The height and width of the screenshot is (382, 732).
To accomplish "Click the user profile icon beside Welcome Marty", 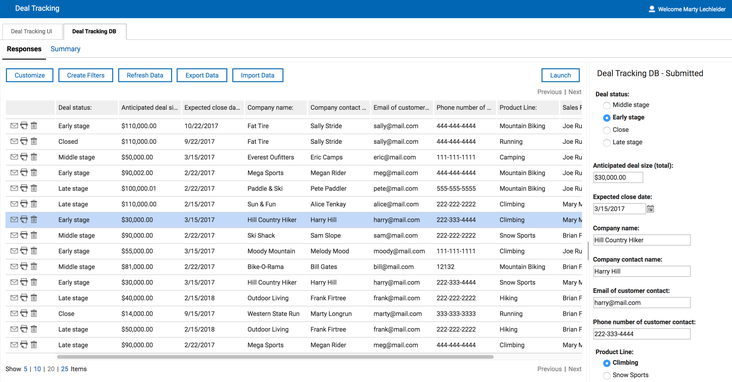I will 652,9.
